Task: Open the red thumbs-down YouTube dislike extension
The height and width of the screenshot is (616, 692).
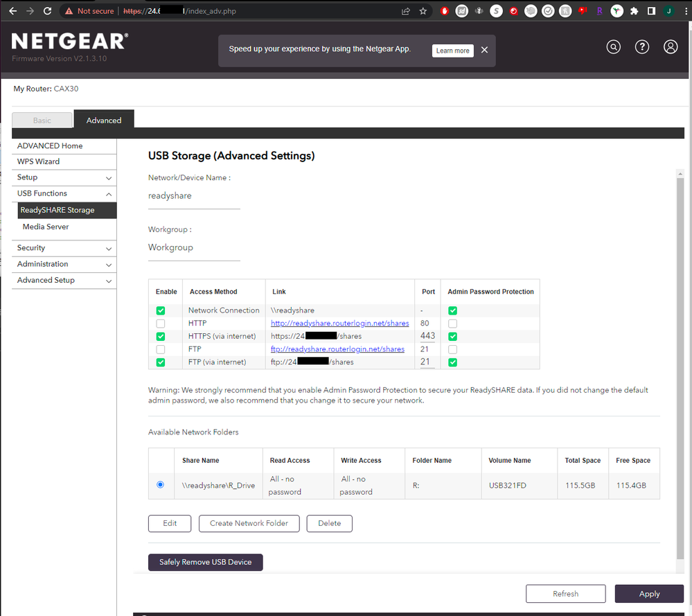Action: pyautogui.click(x=583, y=11)
